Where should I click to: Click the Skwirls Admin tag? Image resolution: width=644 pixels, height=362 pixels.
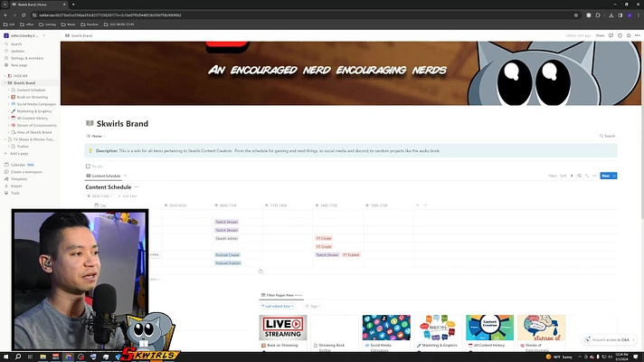pos(227,238)
